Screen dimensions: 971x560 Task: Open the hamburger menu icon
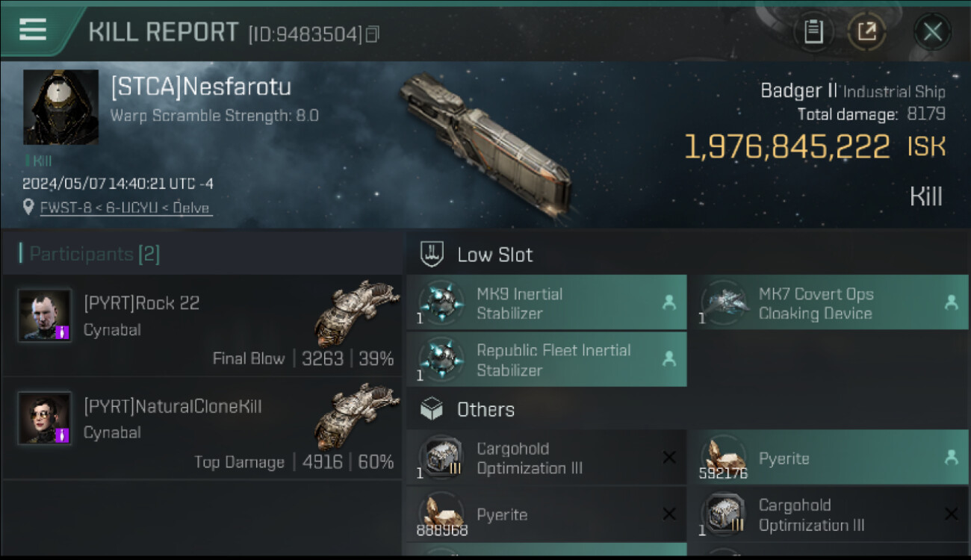tap(32, 30)
